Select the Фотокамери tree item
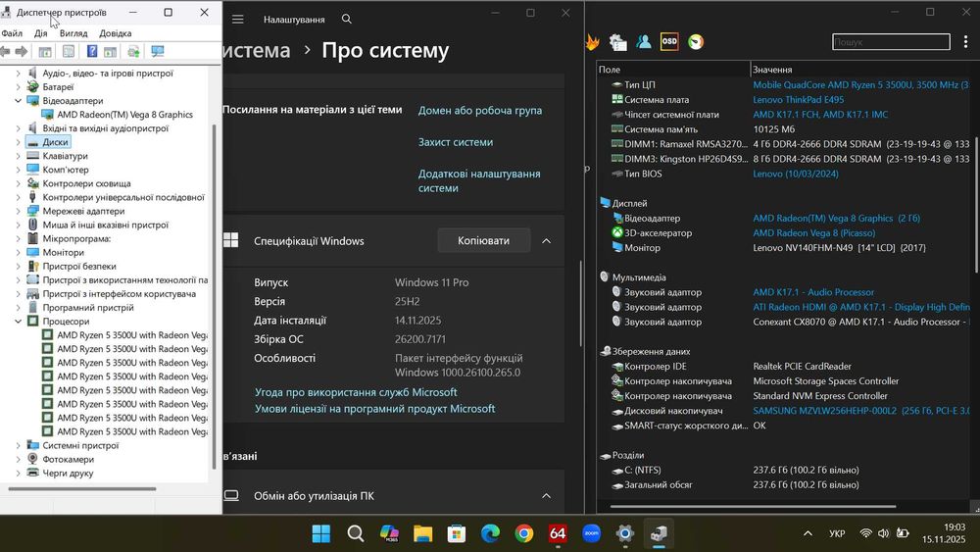Viewport: 980px width, 552px height. tap(69, 460)
